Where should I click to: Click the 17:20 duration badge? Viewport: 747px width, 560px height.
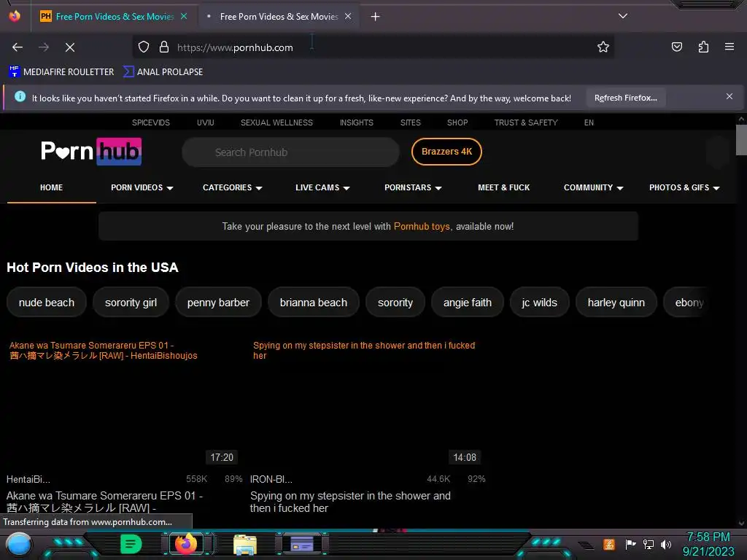(x=222, y=457)
